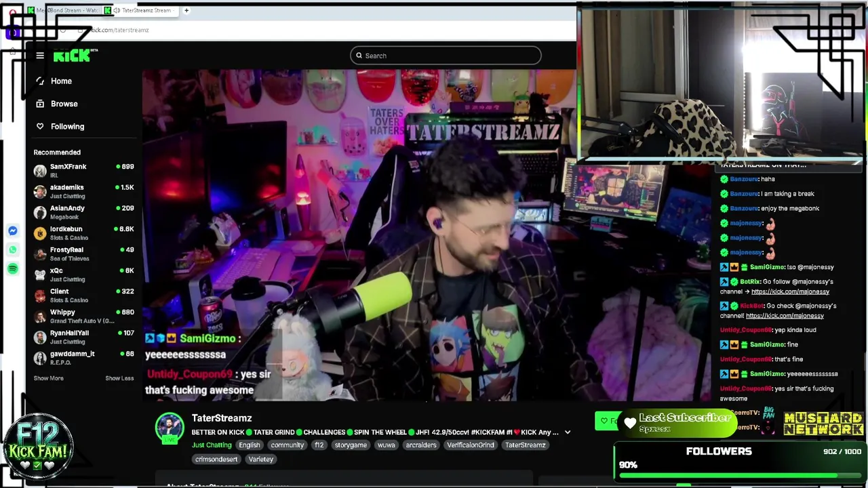Open WhatsApp in the browser sidebar
The height and width of the screenshot is (488, 868).
coord(13,250)
